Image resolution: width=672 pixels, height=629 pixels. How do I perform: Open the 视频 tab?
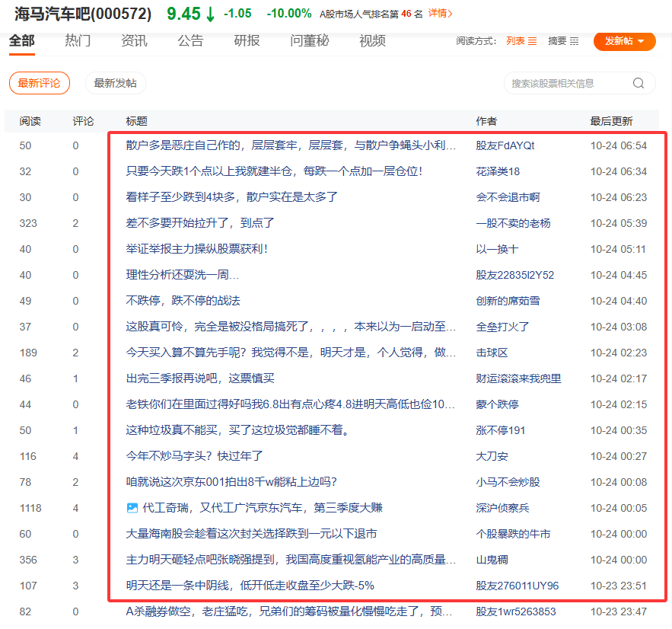[x=372, y=41]
